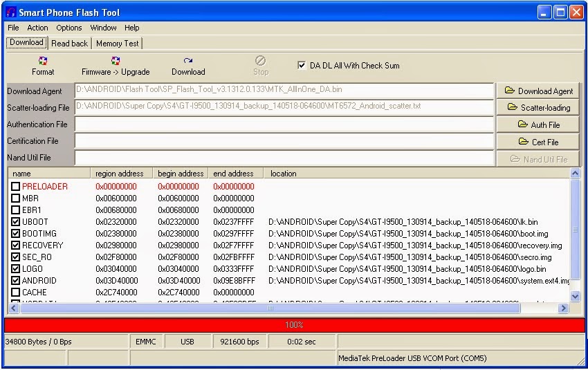Open the File menu
The width and height of the screenshot is (588, 370).
(13, 28)
